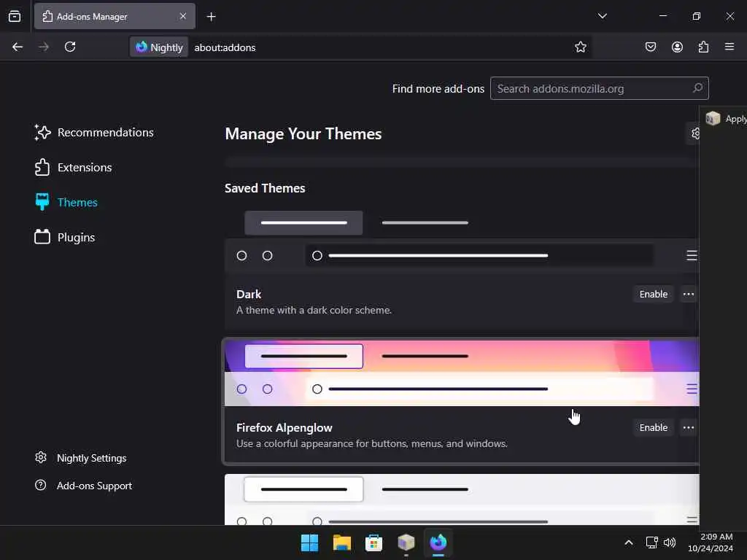Viewport: 747px width, 560px height.
Task: Open the Windows Start menu
Action: (309, 542)
